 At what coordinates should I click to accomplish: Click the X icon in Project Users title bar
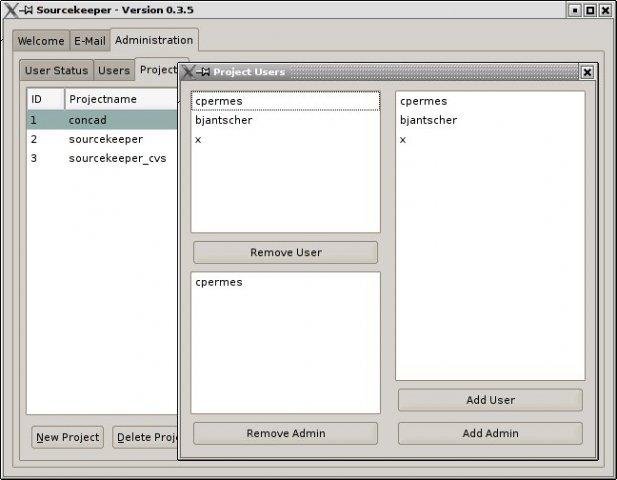[x=188, y=72]
